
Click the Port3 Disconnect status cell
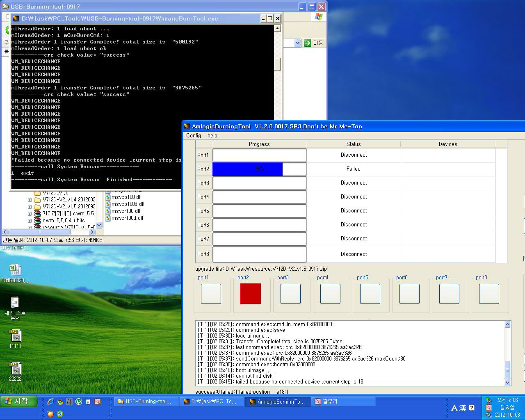tap(354, 183)
